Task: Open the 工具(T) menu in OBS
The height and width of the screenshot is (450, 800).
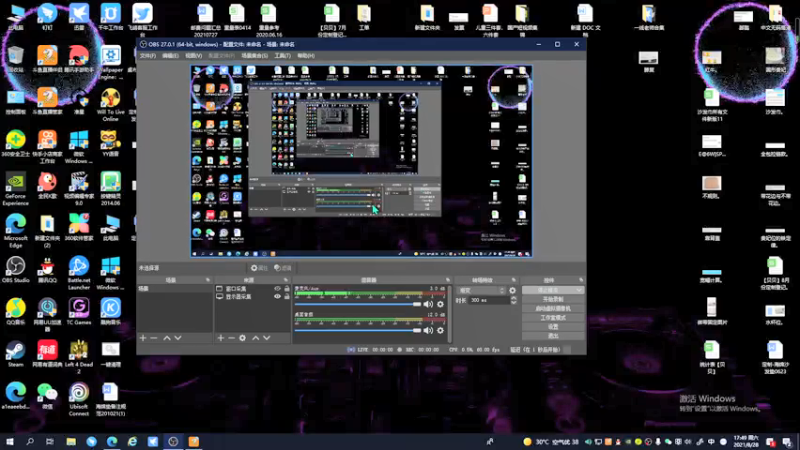Action: pyautogui.click(x=282, y=56)
